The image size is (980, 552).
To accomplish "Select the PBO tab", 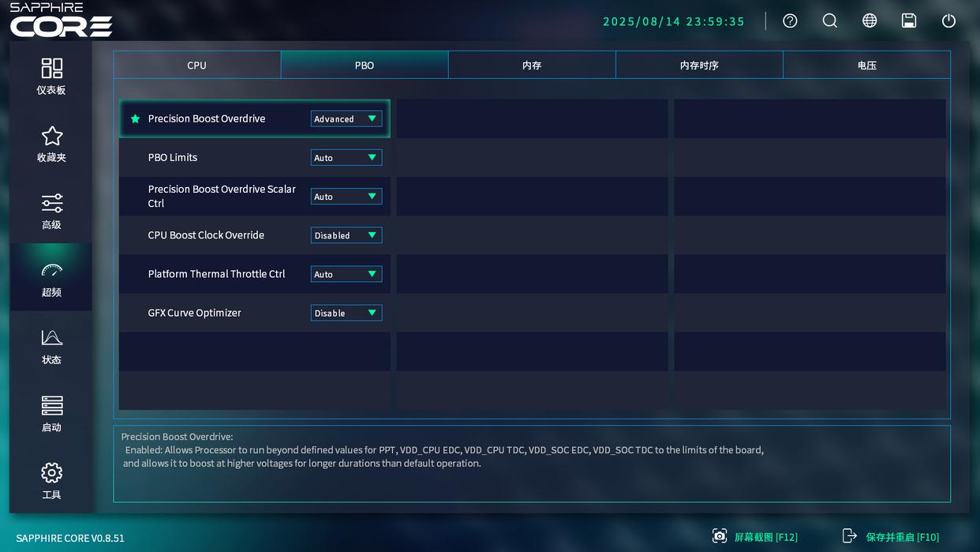I will [x=365, y=65].
